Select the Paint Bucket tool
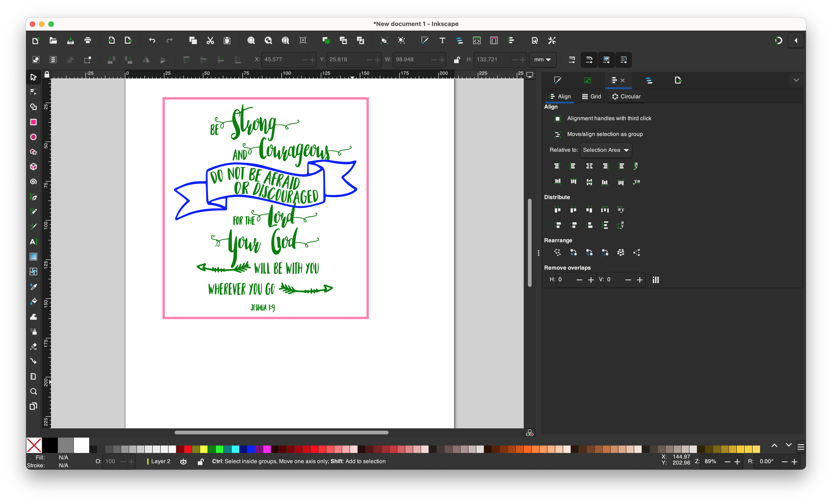The width and height of the screenshot is (832, 504). click(x=33, y=301)
